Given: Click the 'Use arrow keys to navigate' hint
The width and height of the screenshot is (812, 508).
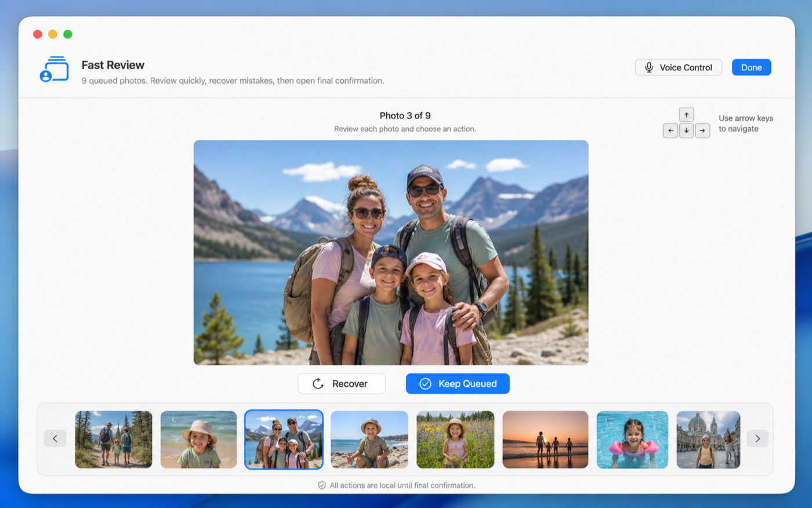Looking at the screenshot, I should (x=746, y=124).
